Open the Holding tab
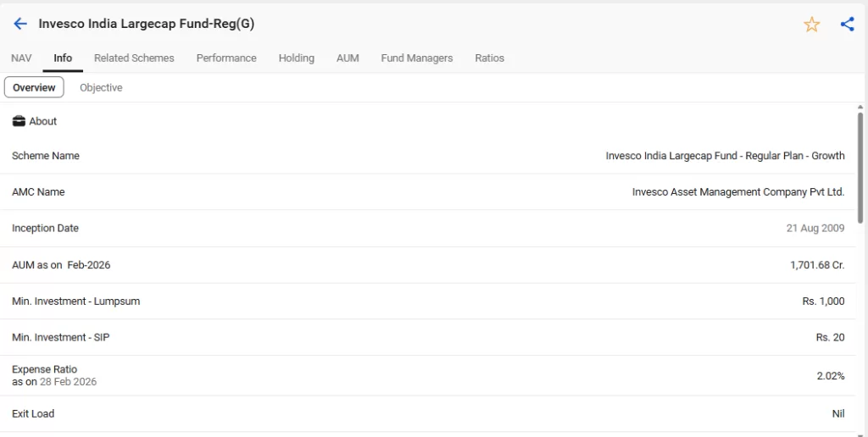The width and height of the screenshot is (868, 437). 296,58
